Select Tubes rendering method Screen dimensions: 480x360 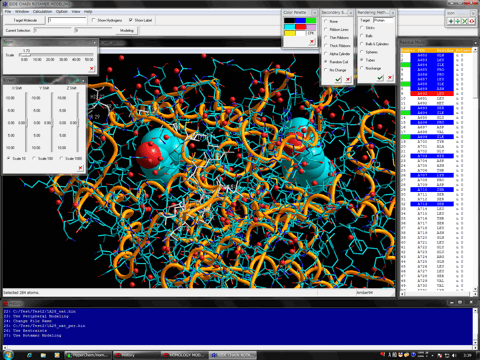point(362,60)
